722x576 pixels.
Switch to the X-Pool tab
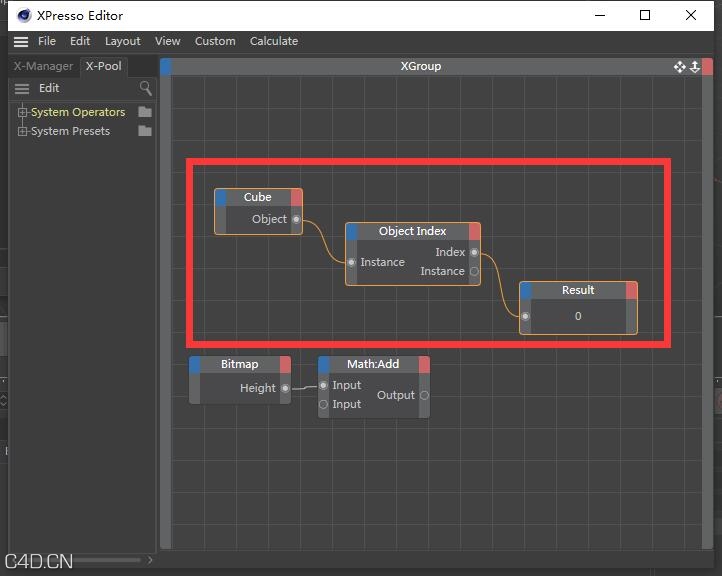click(x=104, y=66)
